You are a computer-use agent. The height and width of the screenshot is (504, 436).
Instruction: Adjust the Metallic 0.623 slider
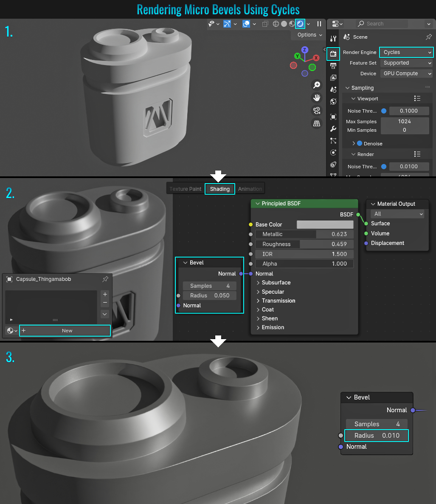click(x=304, y=234)
